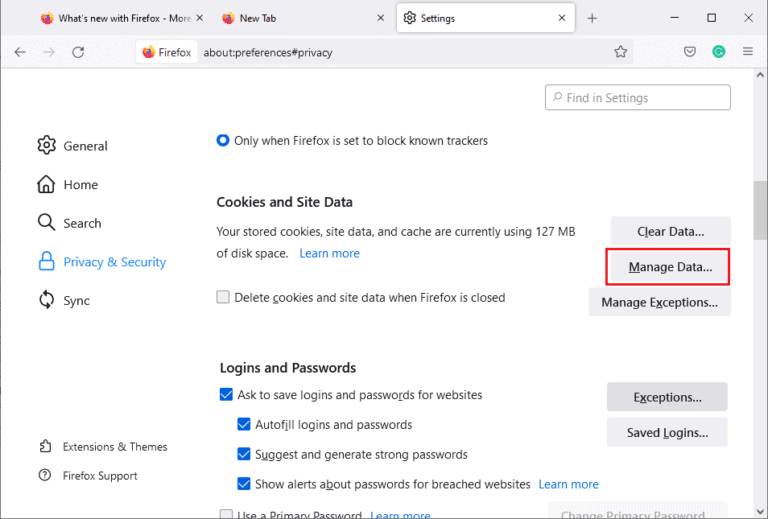The width and height of the screenshot is (768, 519).
Task: Enable delete cookies when Firefox is closed
Action: (x=224, y=297)
